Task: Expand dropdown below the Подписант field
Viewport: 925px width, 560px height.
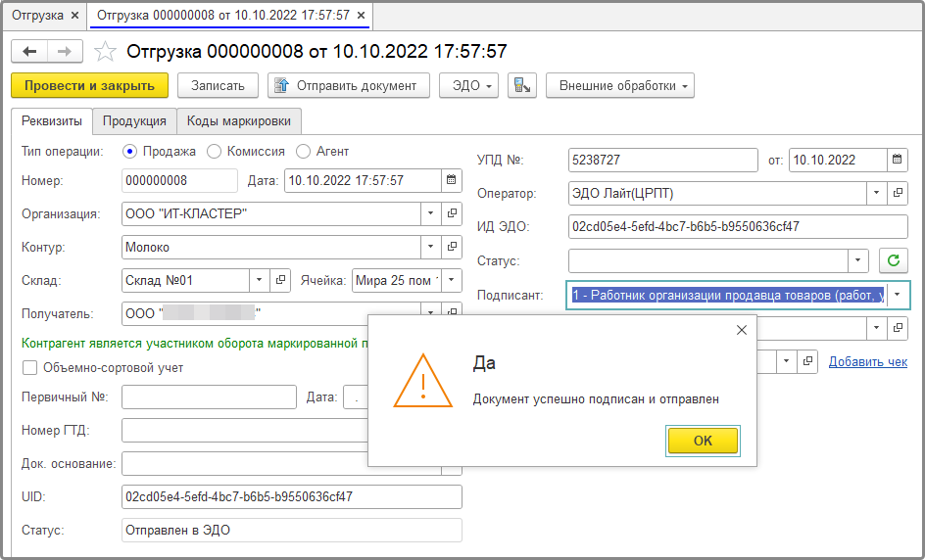Action: coord(877,328)
